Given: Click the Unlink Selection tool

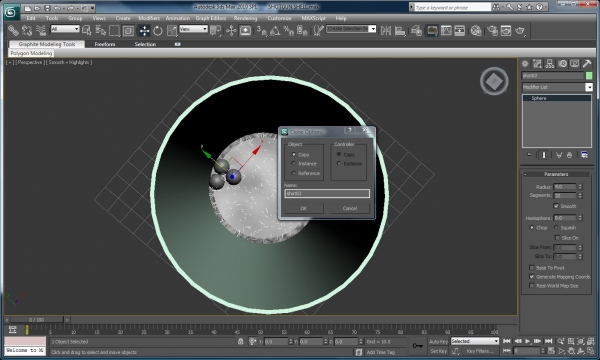Looking at the screenshot, I should pyautogui.click(x=27, y=31).
